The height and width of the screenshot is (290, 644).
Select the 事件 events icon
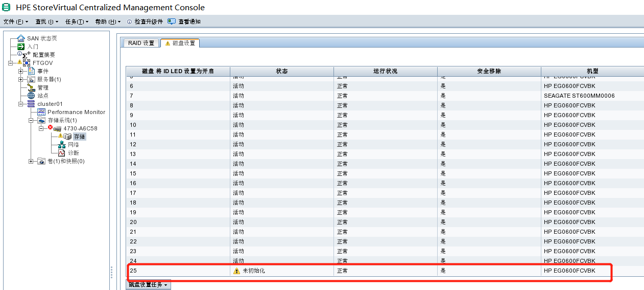pos(31,71)
